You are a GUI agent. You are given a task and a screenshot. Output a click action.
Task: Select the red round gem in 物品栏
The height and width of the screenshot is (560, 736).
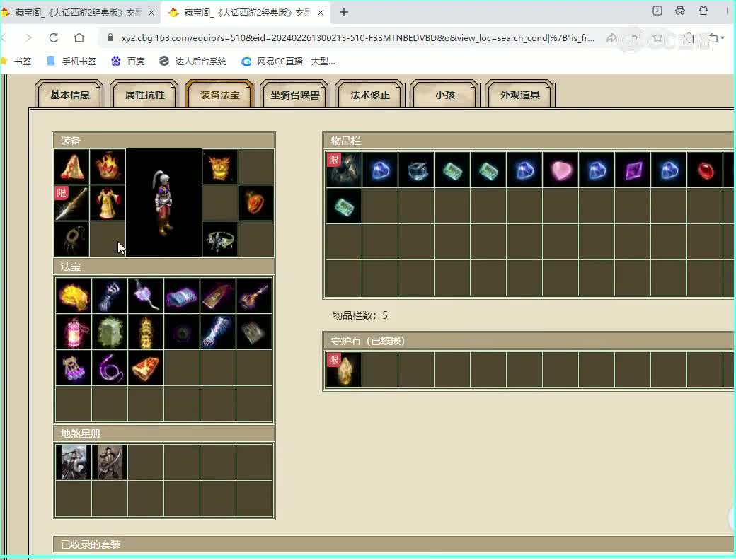706,170
